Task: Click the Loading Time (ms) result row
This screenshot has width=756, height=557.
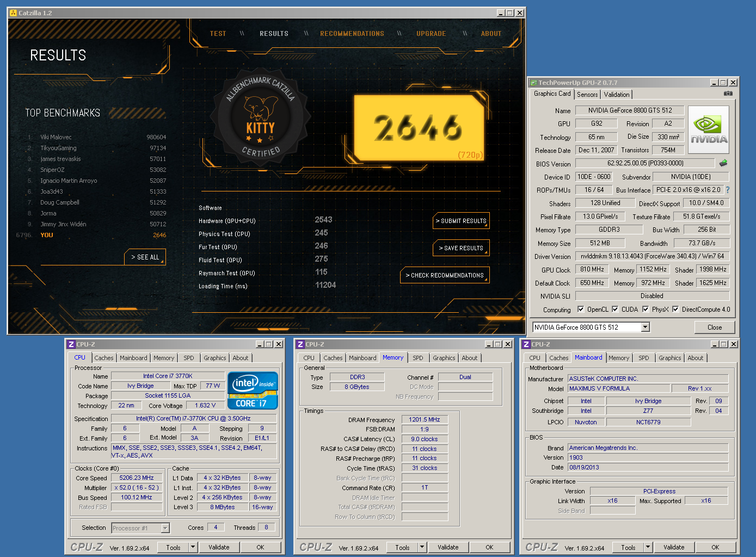Action: pyautogui.click(x=267, y=286)
